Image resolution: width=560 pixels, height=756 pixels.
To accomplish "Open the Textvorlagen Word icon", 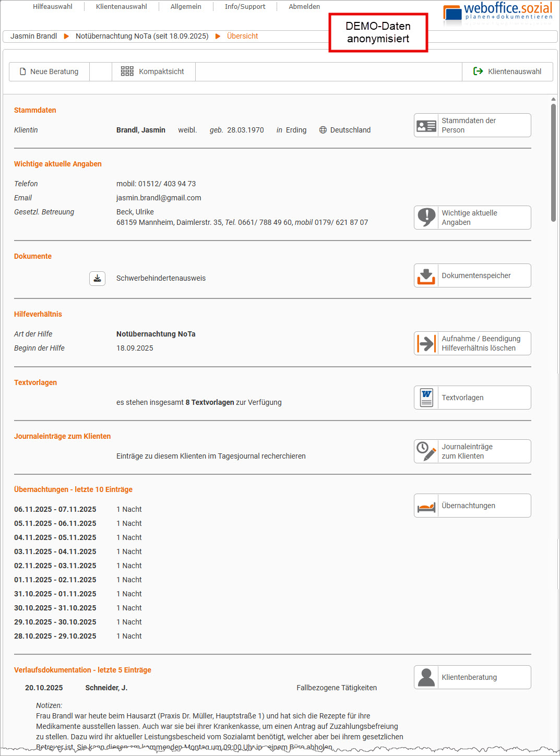I will [x=426, y=398].
